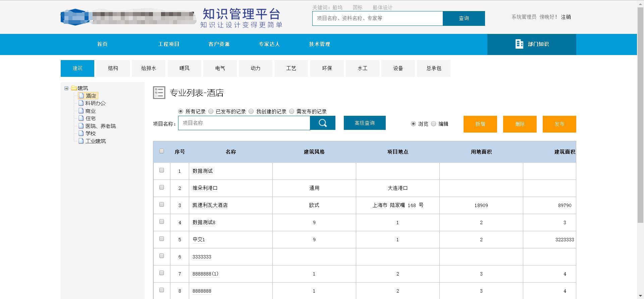Check the box for row 凯德利瓦大酒店

pyautogui.click(x=162, y=204)
